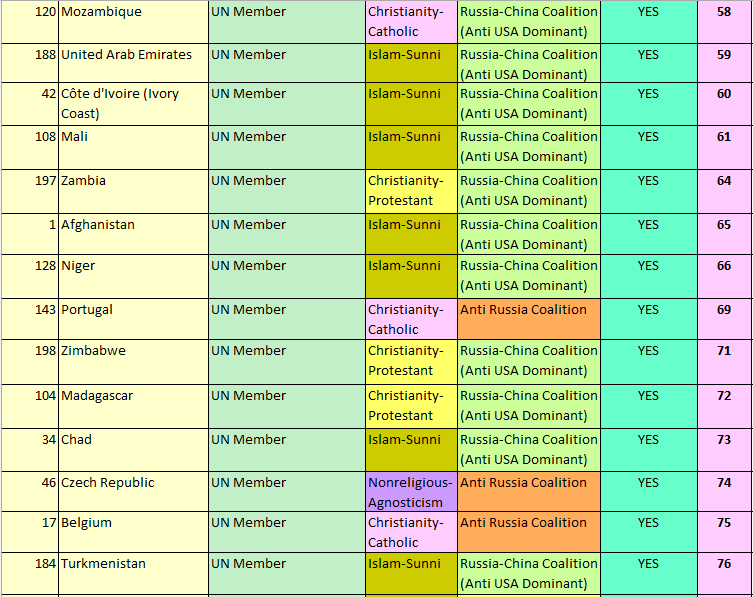Click rank cell 69
The height and width of the screenshot is (597, 753).
coord(725,319)
